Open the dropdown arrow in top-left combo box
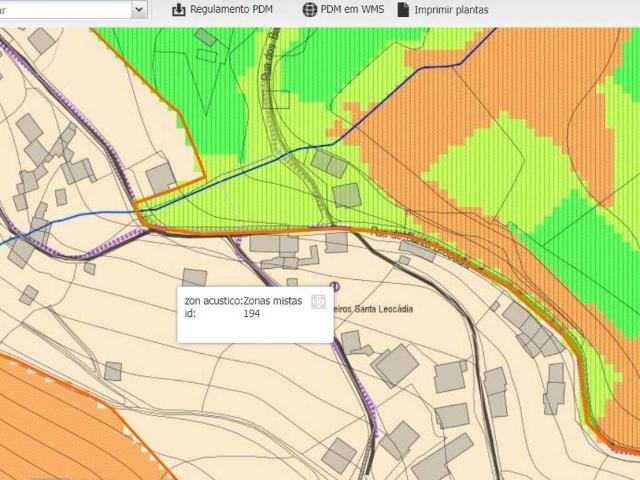The width and height of the screenshot is (640, 480). click(x=139, y=9)
